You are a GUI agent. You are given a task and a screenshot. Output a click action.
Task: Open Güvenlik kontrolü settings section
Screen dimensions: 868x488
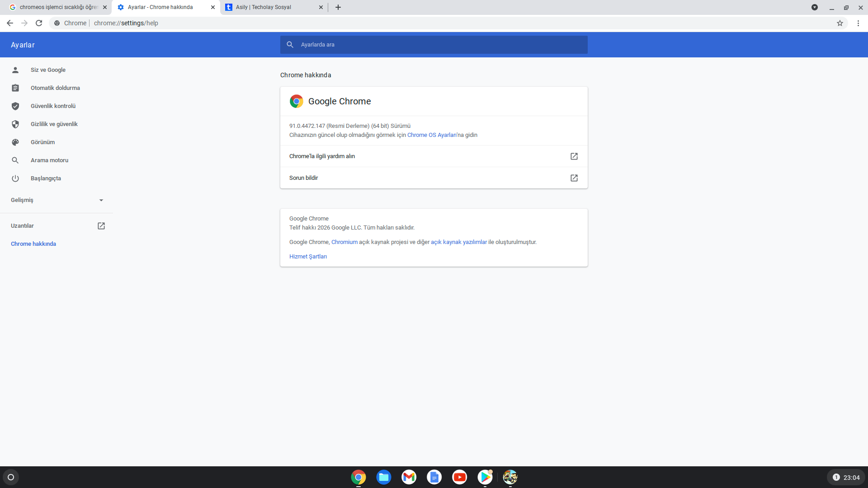(x=57, y=106)
